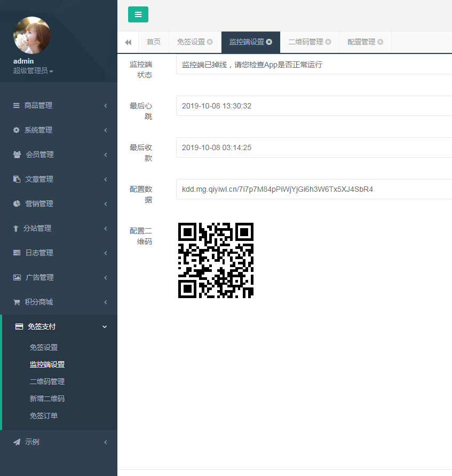Open 免签订单 in sidebar submenu

[x=44, y=416]
